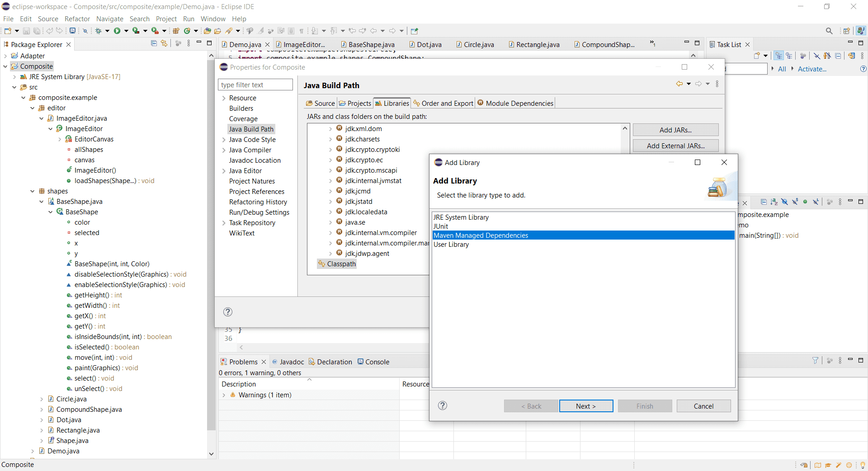Click Synchronize Changed icon in Task List

click(x=851, y=56)
